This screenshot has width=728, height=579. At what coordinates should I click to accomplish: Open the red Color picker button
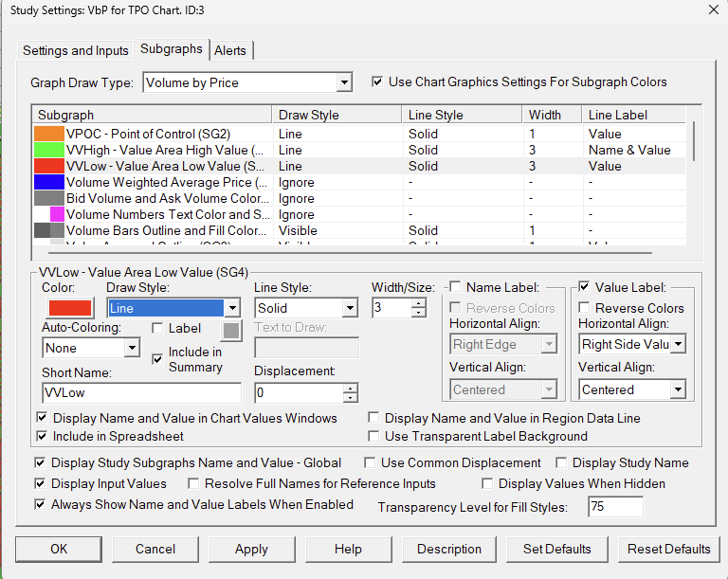tap(70, 308)
